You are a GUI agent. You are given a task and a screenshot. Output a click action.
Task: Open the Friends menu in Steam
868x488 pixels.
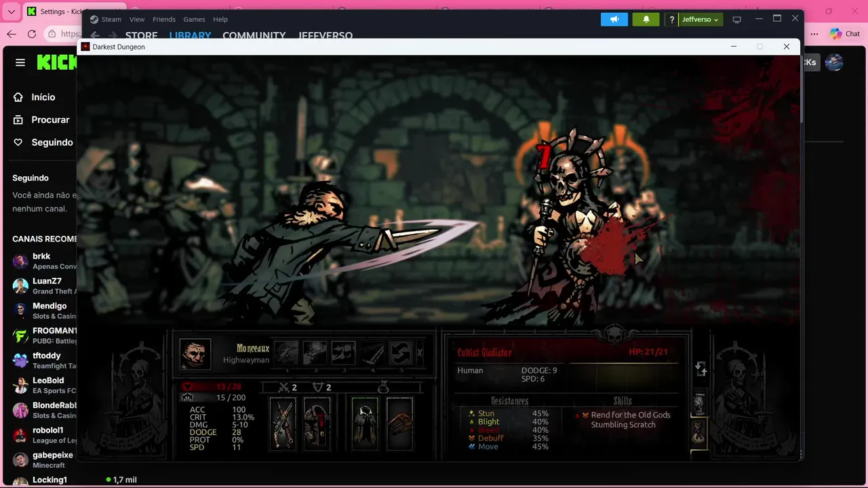point(164,19)
